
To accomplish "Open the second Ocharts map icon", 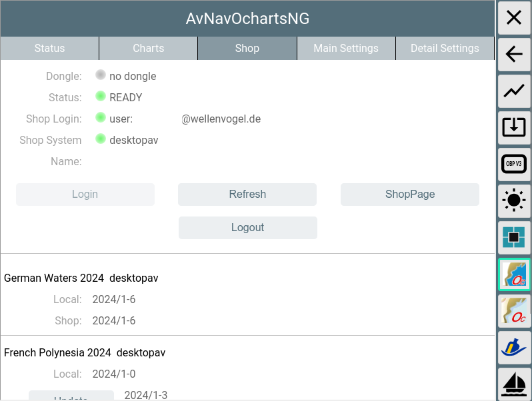I will [514, 311].
